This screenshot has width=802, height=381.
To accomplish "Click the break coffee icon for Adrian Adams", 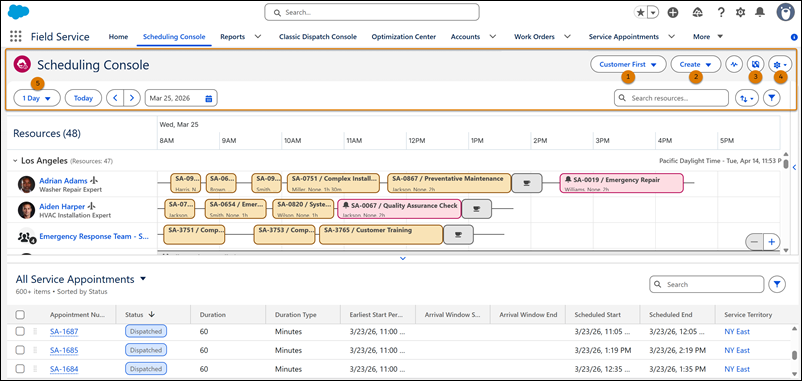I will (527, 183).
